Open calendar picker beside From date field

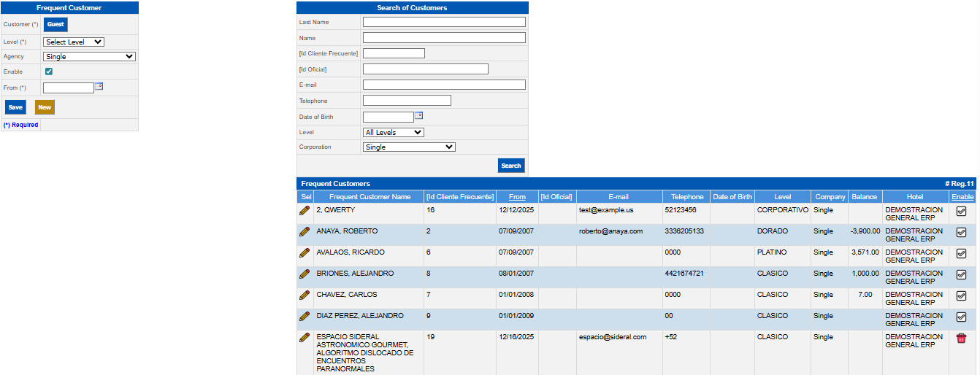(99, 86)
